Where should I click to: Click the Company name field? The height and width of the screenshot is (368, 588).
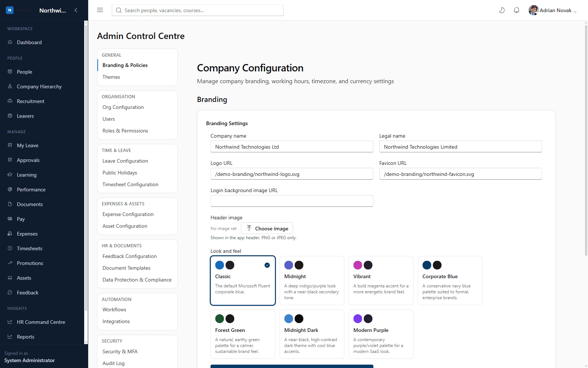click(292, 147)
